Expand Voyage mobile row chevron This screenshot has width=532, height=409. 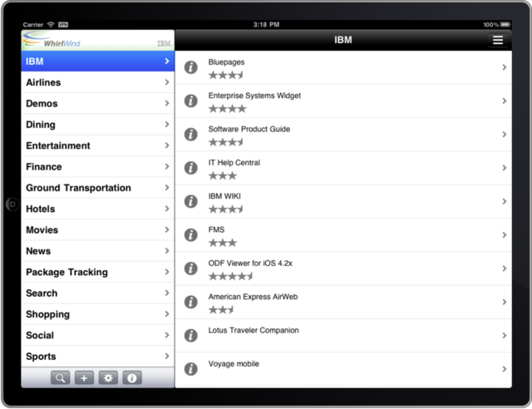pyautogui.click(x=505, y=369)
